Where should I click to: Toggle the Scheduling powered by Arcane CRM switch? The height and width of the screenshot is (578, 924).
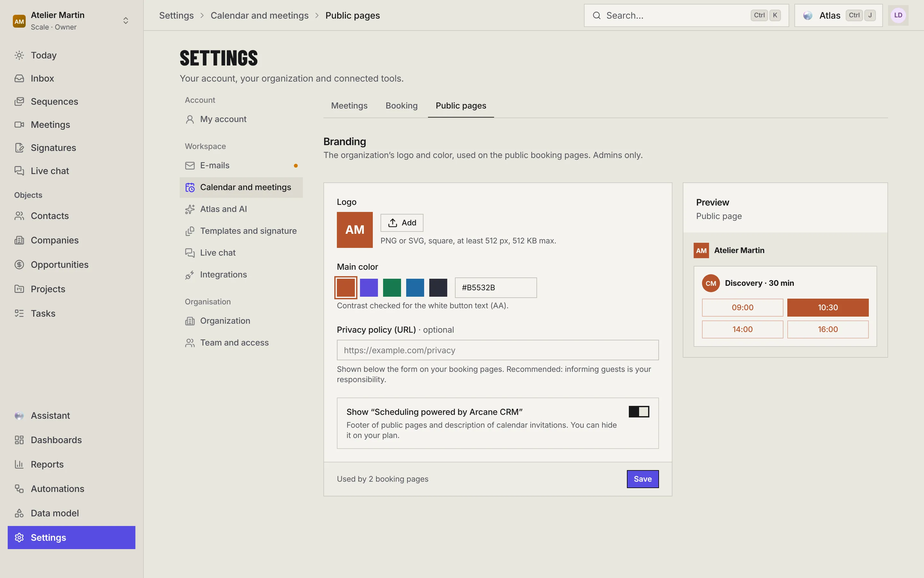[639, 412]
